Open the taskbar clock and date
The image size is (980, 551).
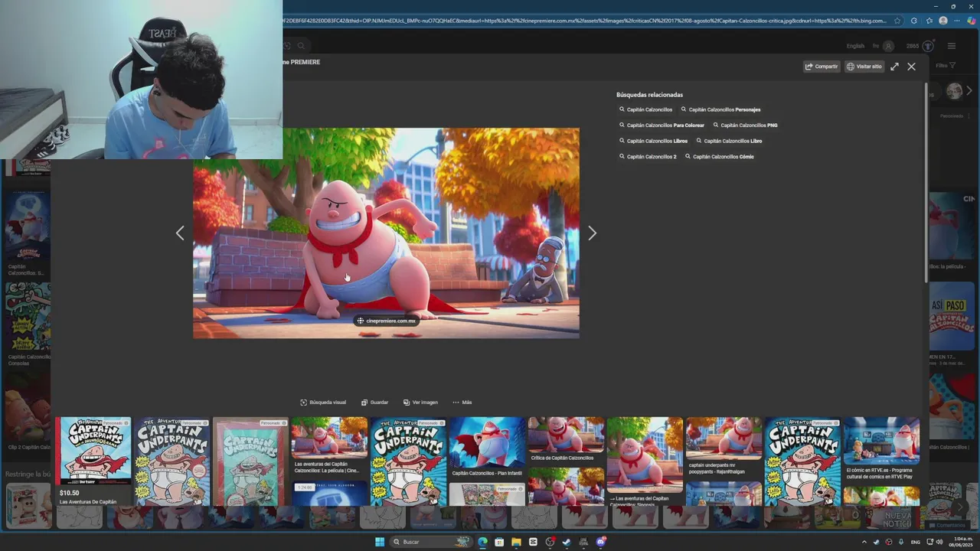point(962,542)
